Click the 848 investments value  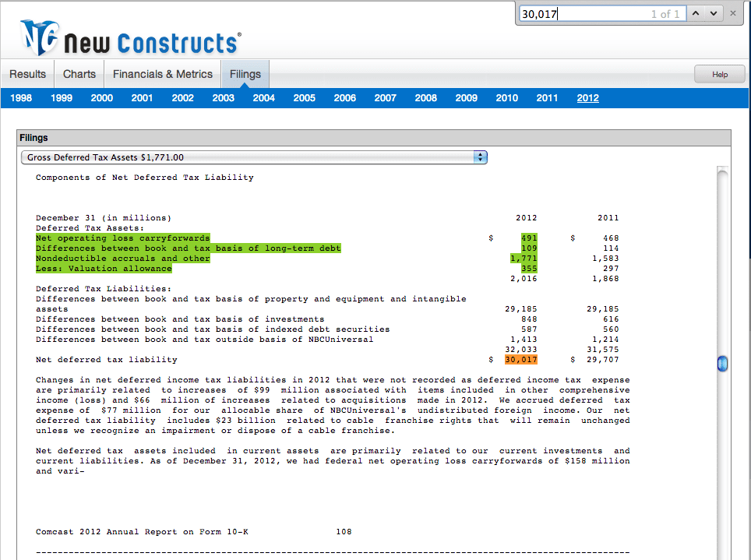pyautogui.click(x=529, y=319)
